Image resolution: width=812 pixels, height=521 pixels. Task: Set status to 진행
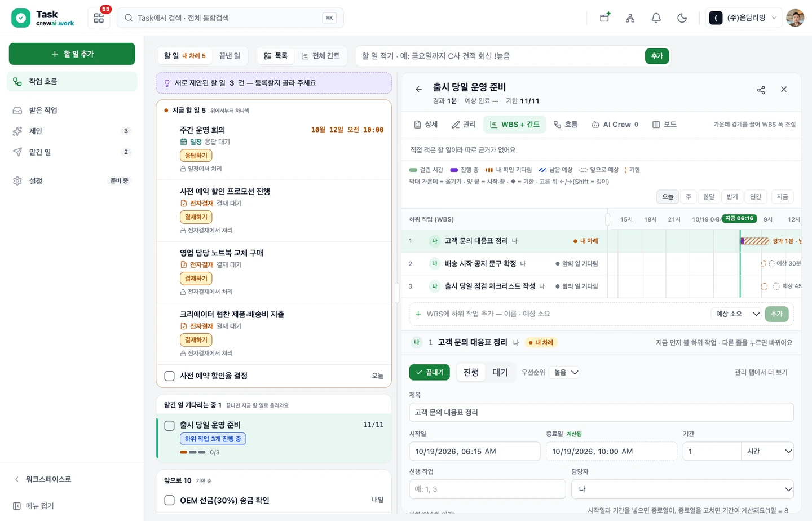[471, 372]
